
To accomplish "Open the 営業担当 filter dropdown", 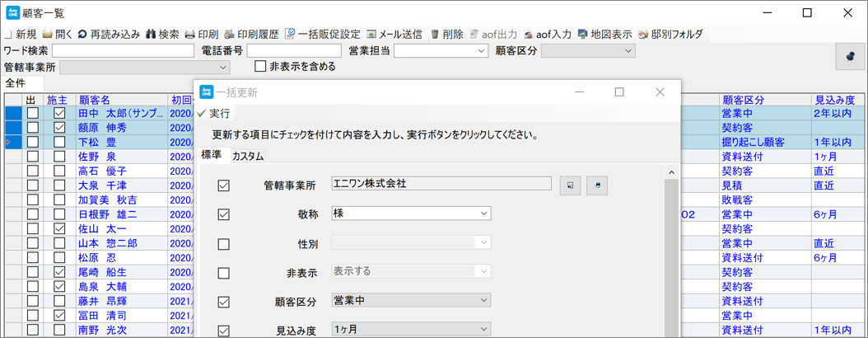I will [480, 51].
